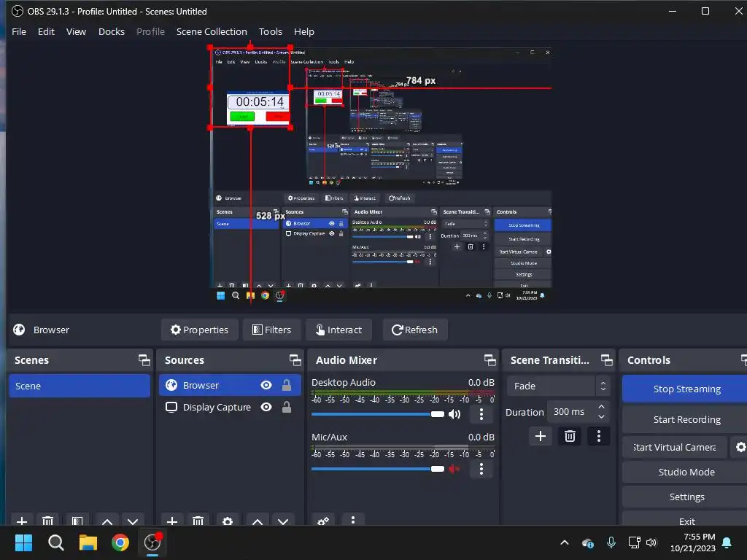Undock the Scenes panel
The height and width of the screenshot is (560, 747).
(x=144, y=360)
